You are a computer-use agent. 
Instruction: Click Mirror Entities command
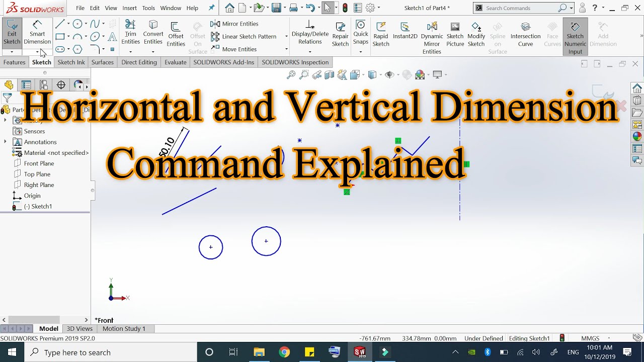pyautogui.click(x=234, y=24)
